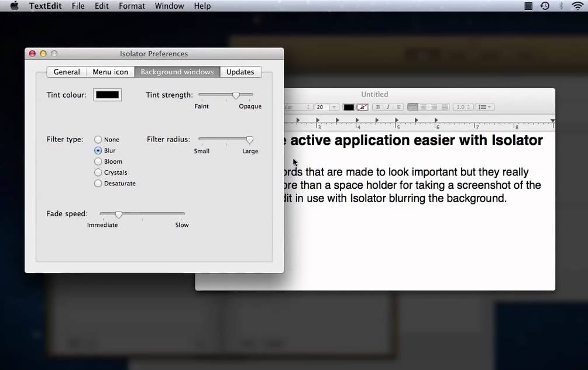Screen dimensions: 588x370
Task: Align text right in TextEdit
Action: [x=434, y=107]
